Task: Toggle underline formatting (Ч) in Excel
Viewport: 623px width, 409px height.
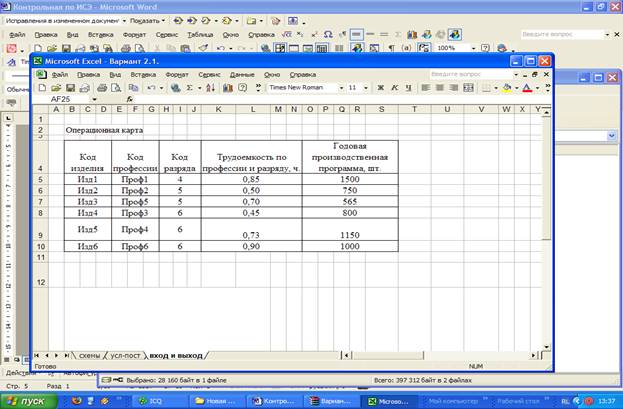Action: click(x=409, y=88)
